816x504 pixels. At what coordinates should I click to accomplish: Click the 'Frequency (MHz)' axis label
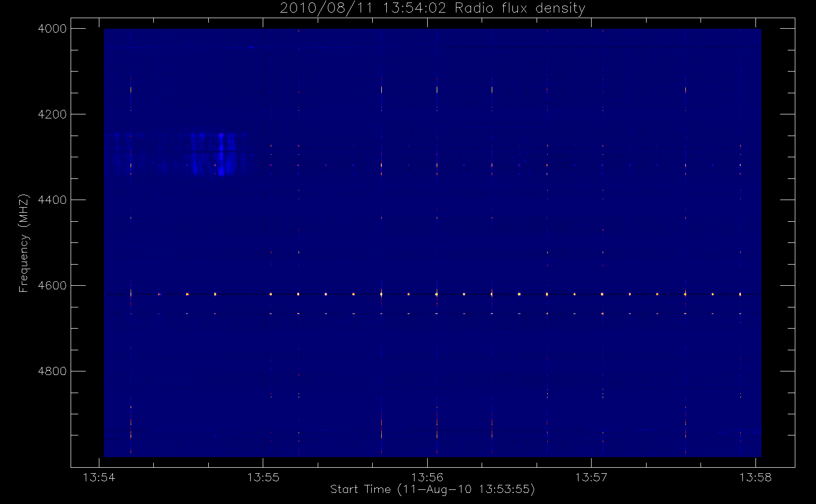click(x=24, y=243)
